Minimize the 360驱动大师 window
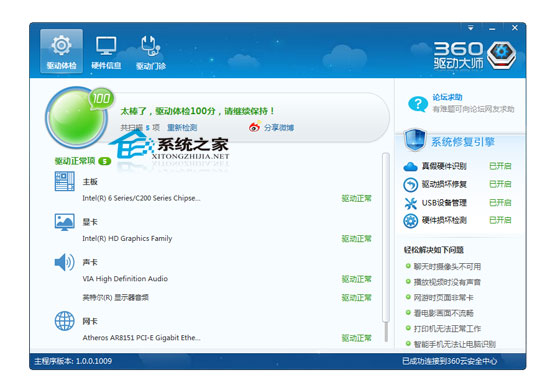Viewport: 550px width, 388px height. pos(492,28)
